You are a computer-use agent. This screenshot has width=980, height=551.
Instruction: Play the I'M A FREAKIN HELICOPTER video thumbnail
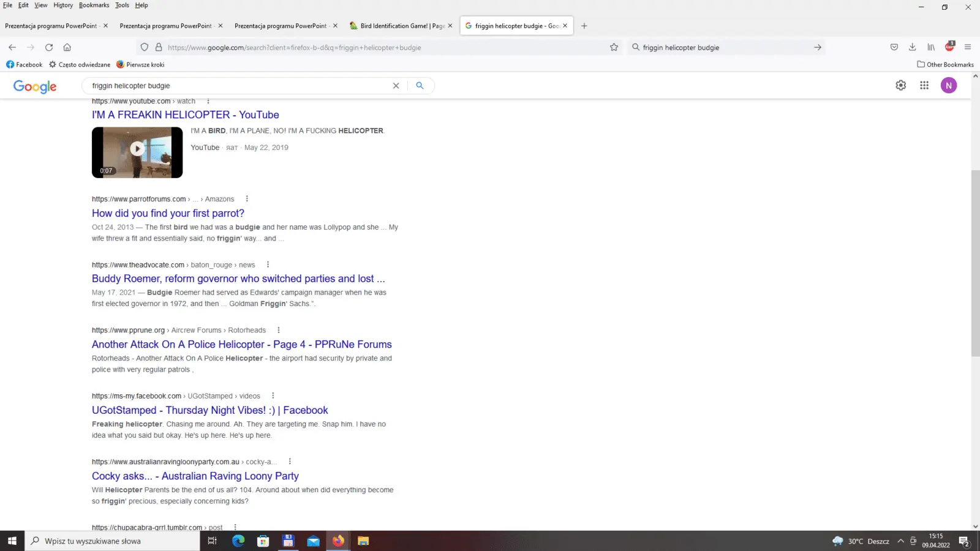[x=137, y=149]
